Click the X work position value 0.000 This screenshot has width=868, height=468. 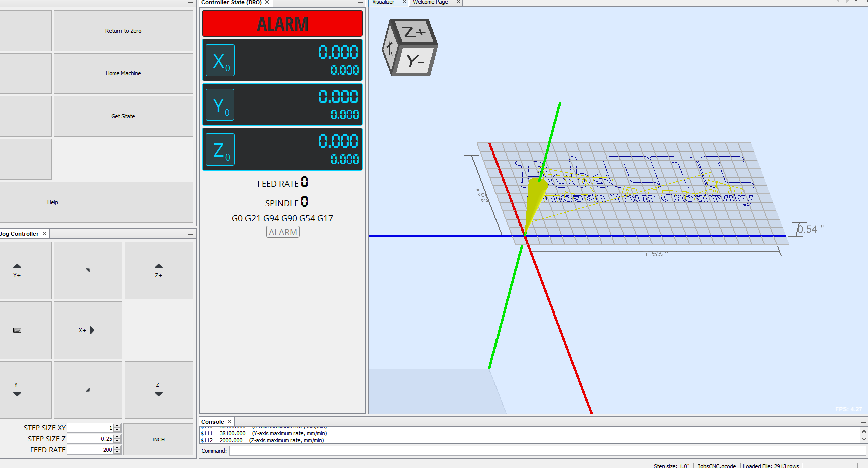(x=338, y=52)
